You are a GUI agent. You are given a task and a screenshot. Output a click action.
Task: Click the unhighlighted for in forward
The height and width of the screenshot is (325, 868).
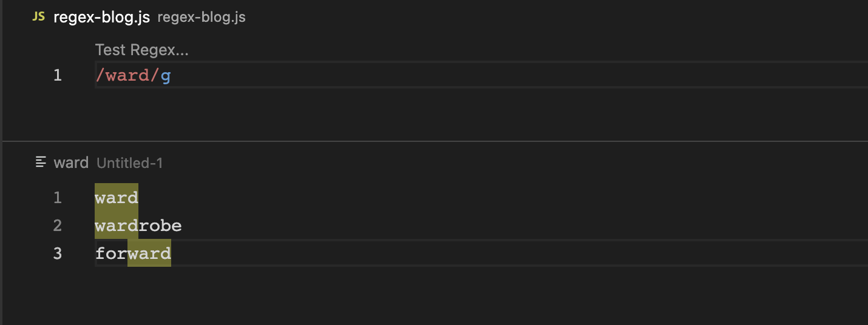[111, 253]
